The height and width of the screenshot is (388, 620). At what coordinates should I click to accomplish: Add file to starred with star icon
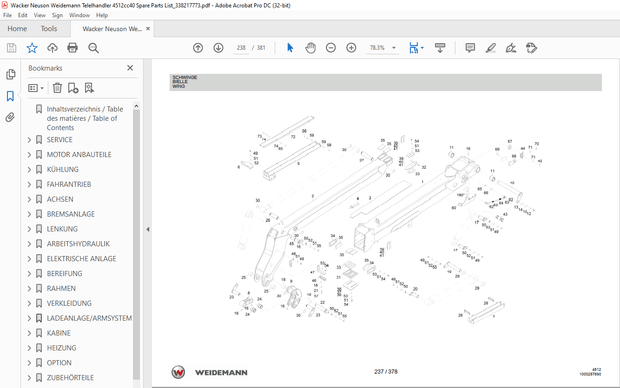[x=32, y=48]
